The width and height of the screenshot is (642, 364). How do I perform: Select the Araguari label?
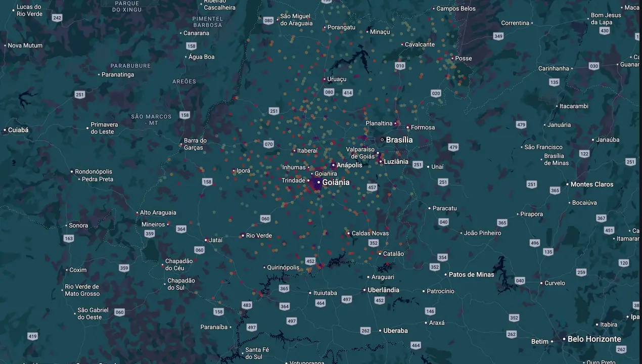point(383,277)
